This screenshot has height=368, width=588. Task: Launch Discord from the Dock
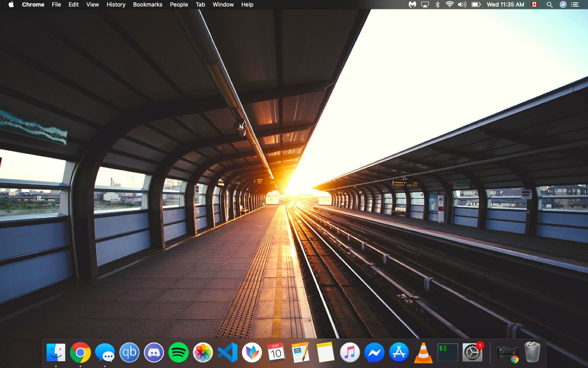click(x=154, y=352)
